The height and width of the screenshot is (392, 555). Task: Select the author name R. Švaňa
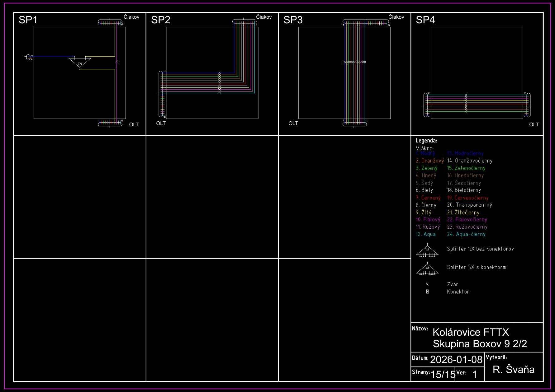513,370
